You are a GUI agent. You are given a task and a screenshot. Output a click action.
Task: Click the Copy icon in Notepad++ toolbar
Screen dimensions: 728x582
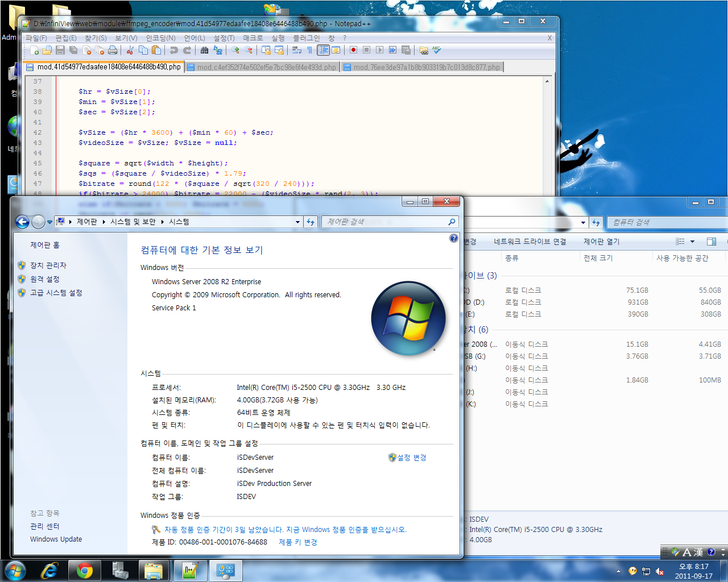click(143, 50)
